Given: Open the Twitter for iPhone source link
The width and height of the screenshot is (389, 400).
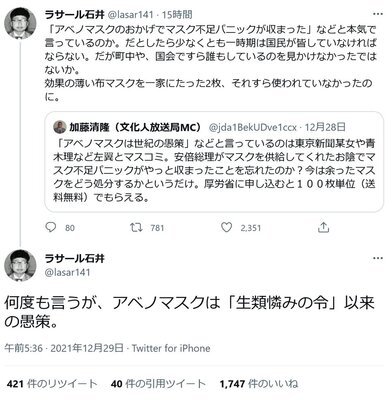Looking at the screenshot, I should 171,348.
